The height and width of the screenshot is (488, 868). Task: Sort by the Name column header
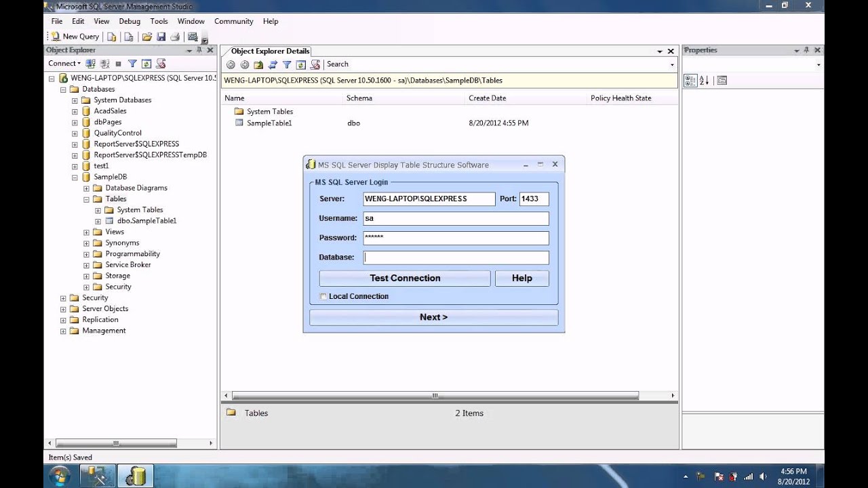click(283, 98)
